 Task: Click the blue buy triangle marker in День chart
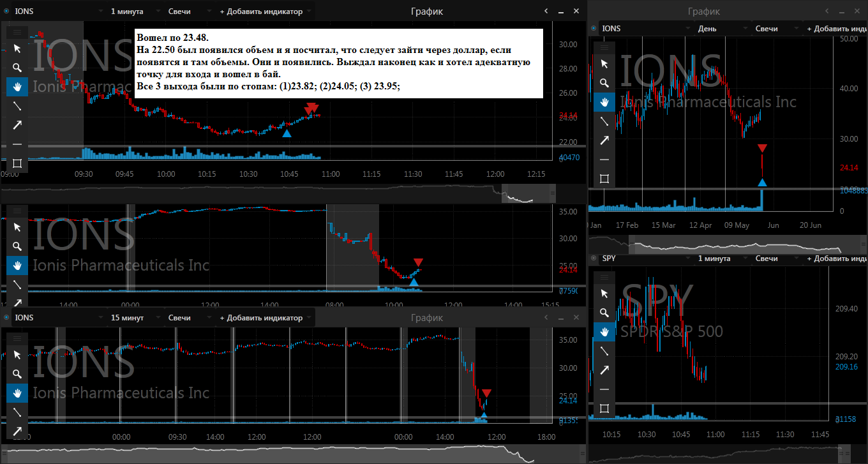tap(762, 183)
